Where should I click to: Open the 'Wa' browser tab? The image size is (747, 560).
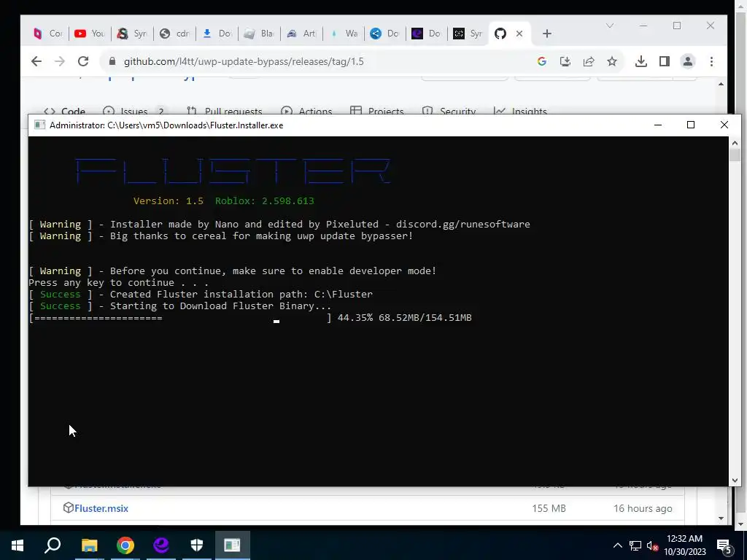point(344,34)
